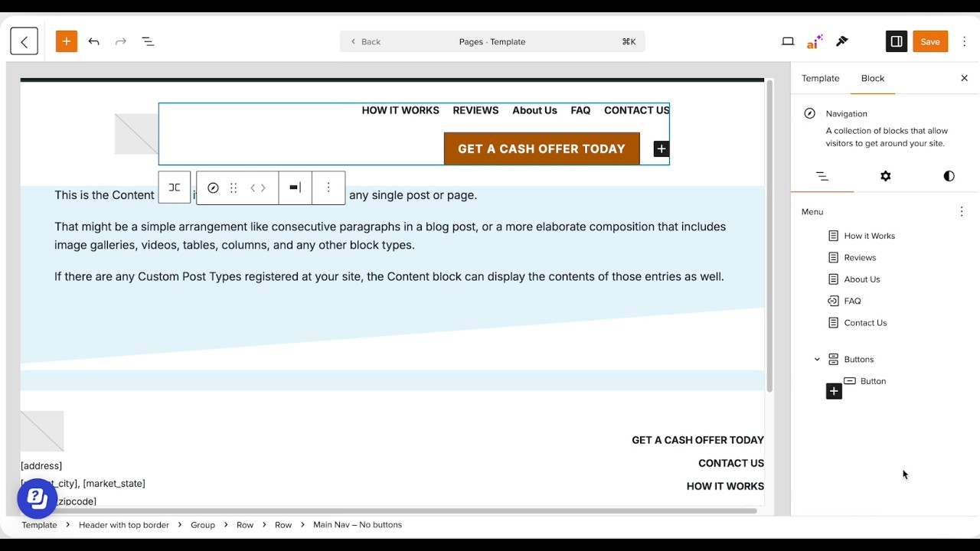Viewport: 980px width, 551px height.
Task: Select the Buttons item in menu list
Action: tap(858, 359)
